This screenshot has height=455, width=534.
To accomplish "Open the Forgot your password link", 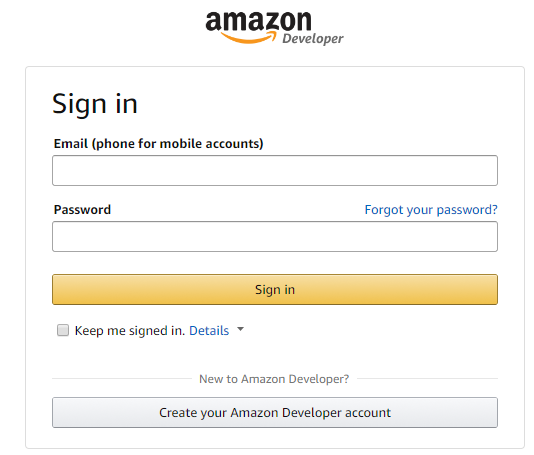I will pos(431,210).
